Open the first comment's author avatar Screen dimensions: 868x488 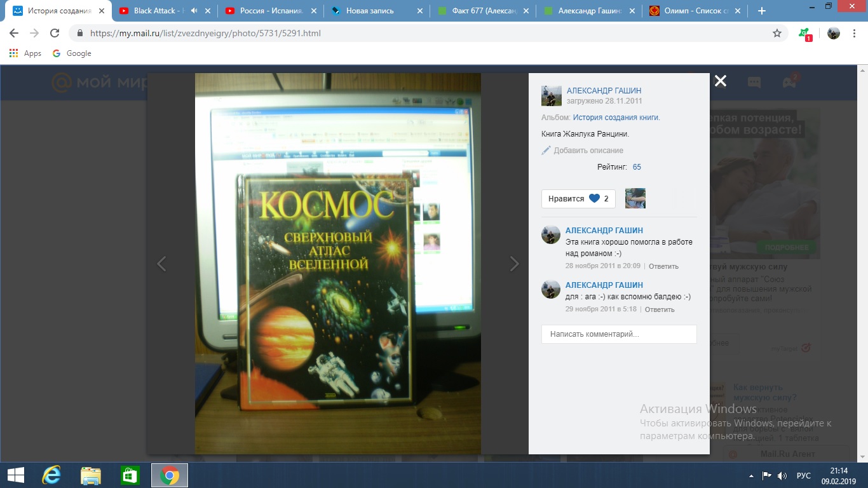pyautogui.click(x=551, y=234)
